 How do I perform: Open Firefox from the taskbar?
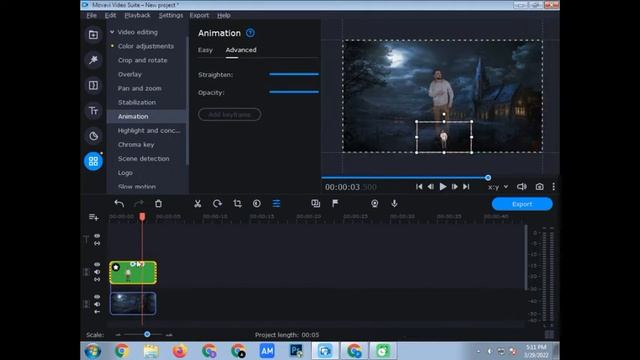[180, 351]
